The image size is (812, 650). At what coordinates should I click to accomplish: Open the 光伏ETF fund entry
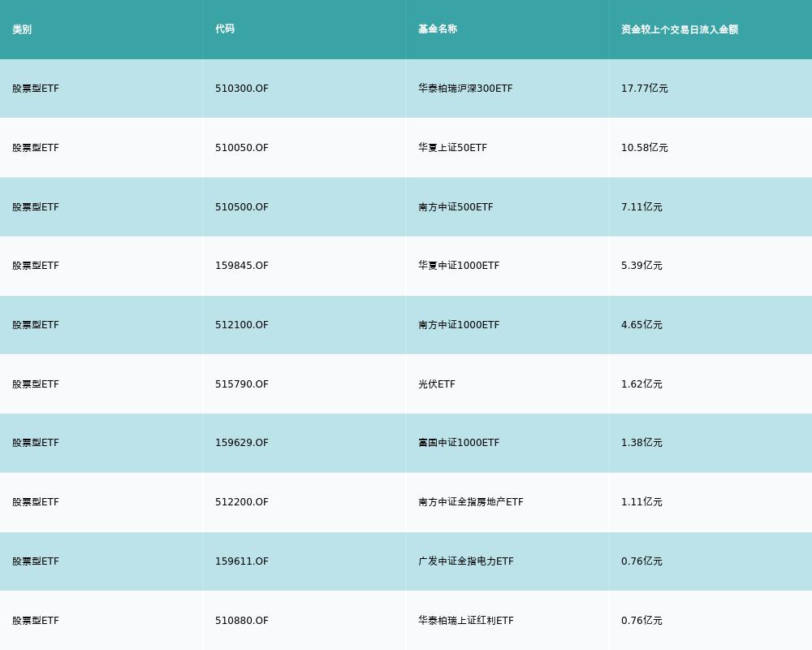tap(437, 384)
